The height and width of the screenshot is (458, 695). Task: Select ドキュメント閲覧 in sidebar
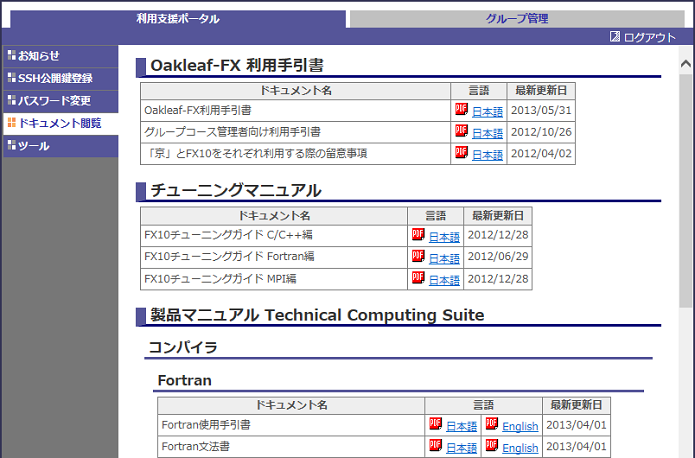point(61,123)
